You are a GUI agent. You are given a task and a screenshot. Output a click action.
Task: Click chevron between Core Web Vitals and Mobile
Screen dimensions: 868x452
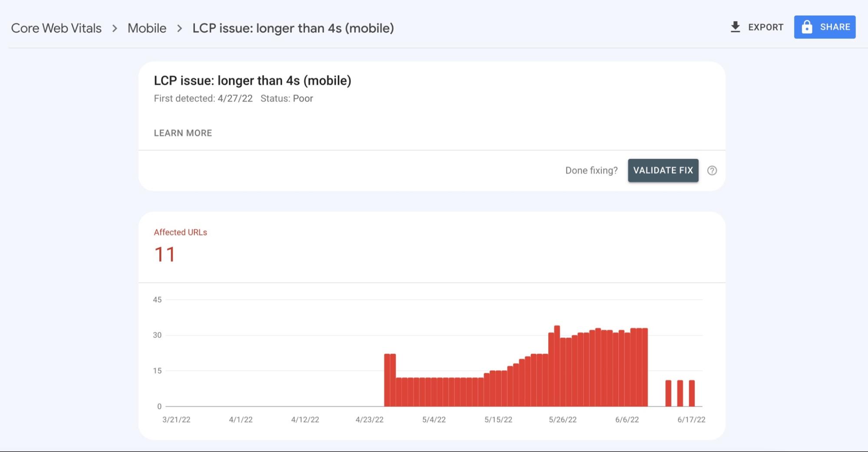[x=115, y=28]
